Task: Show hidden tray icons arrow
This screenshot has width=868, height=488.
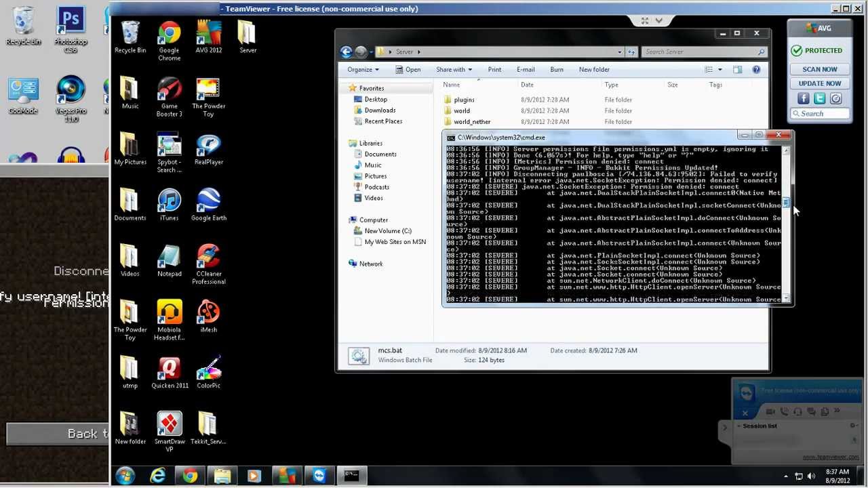Action: [786, 476]
